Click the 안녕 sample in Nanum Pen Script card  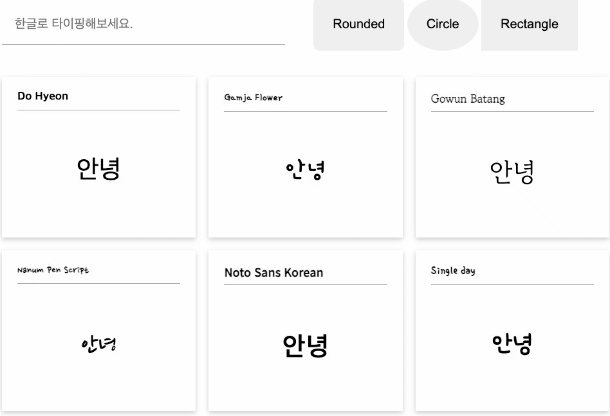pos(99,344)
